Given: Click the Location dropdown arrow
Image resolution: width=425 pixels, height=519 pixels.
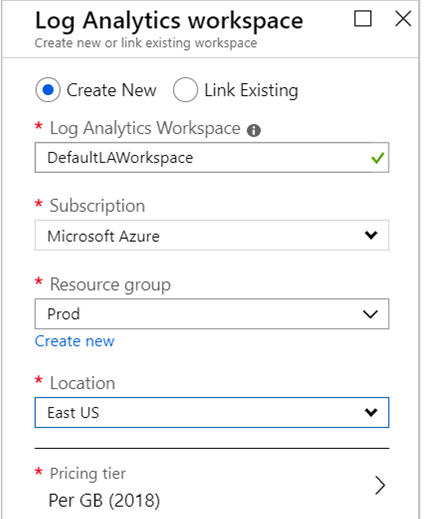Looking at the screenshot, I should click(371, 412).
